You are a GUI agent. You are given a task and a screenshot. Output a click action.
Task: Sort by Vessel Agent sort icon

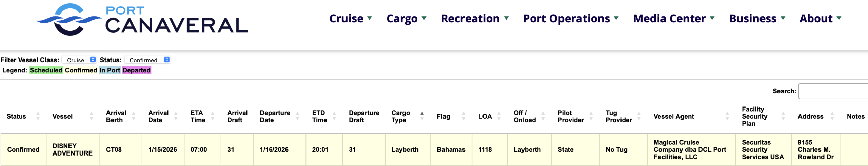tap(727, 116)
